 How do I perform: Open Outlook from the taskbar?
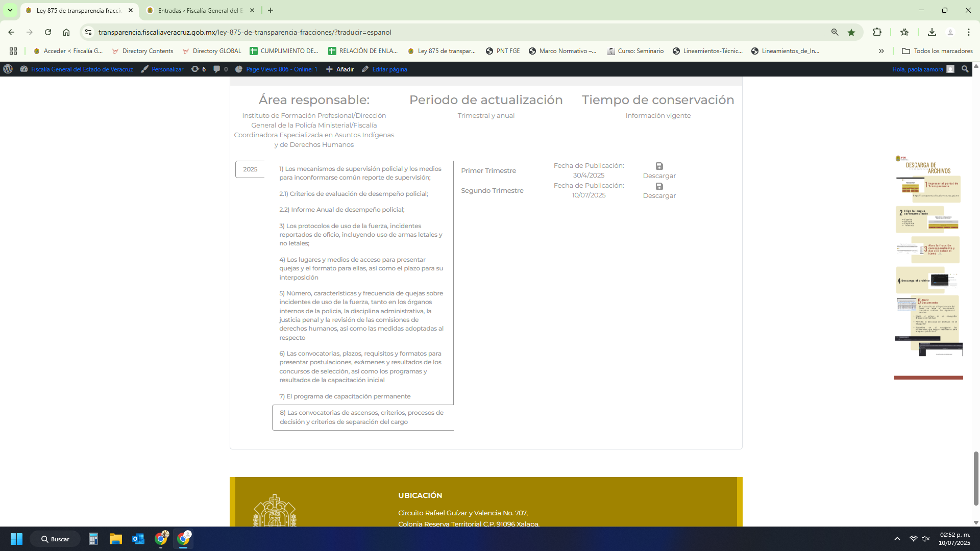[138, 539]
